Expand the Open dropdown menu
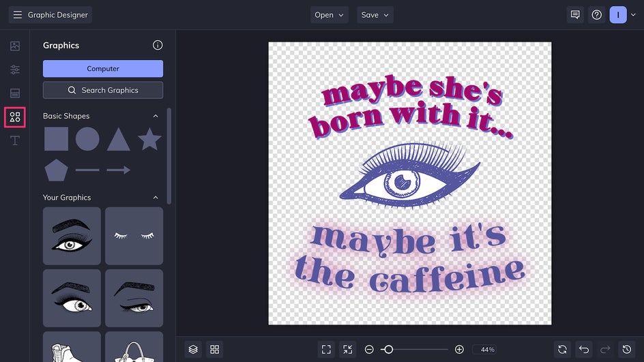Viewport: 644px width, 362px height. 329,15
